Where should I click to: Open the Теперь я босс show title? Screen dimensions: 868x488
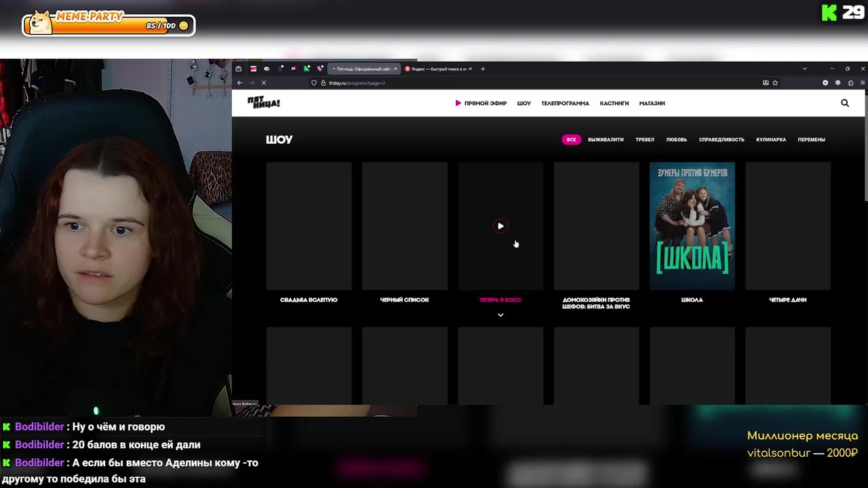[500, 300]
